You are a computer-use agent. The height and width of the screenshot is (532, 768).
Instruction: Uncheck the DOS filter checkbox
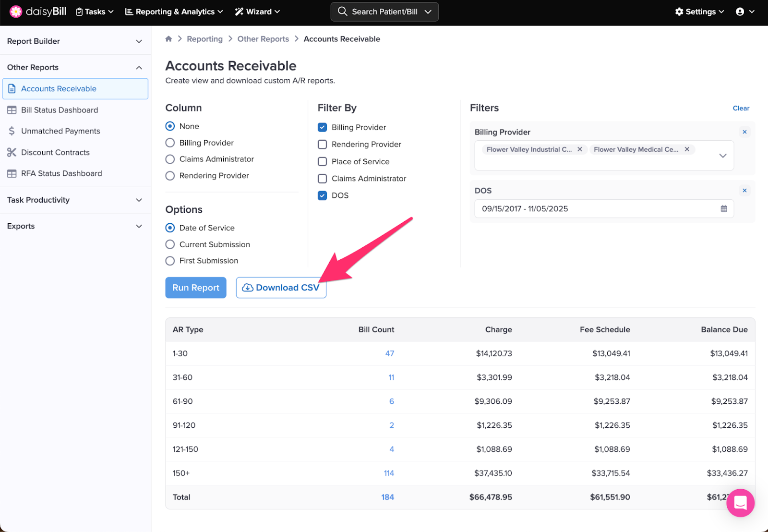[323, 195]
